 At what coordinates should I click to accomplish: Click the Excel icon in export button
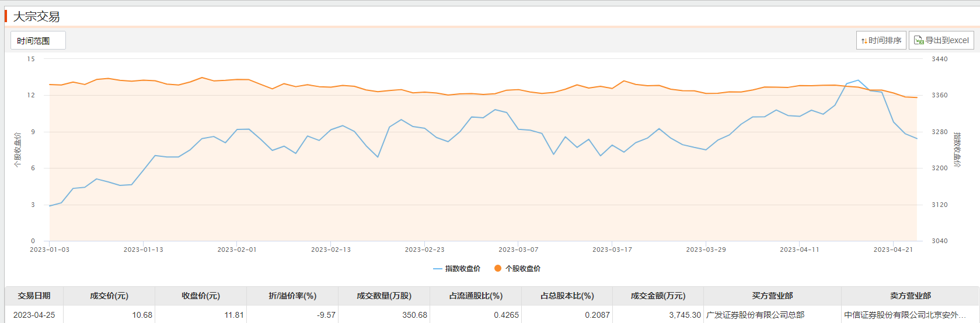(919, 40)
